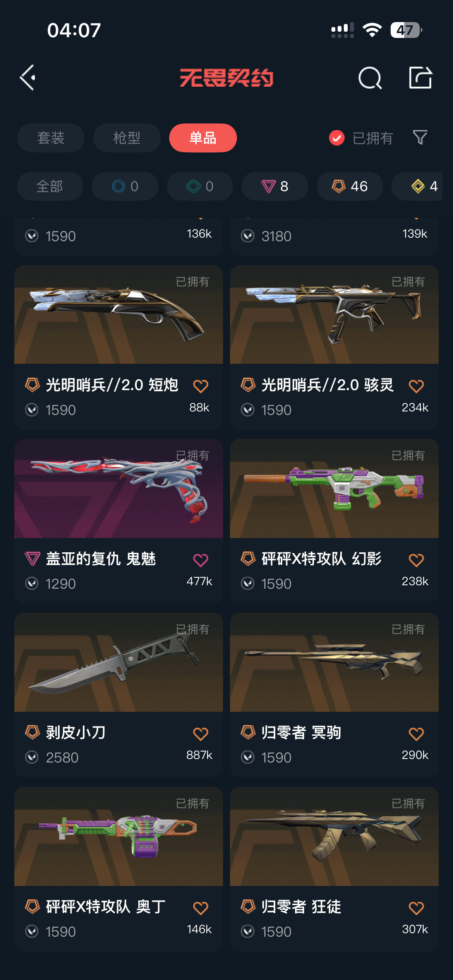Screen dimensions: 453x980
Task: Switch to the 枪型 tab
Action: (x=127, y=138)
